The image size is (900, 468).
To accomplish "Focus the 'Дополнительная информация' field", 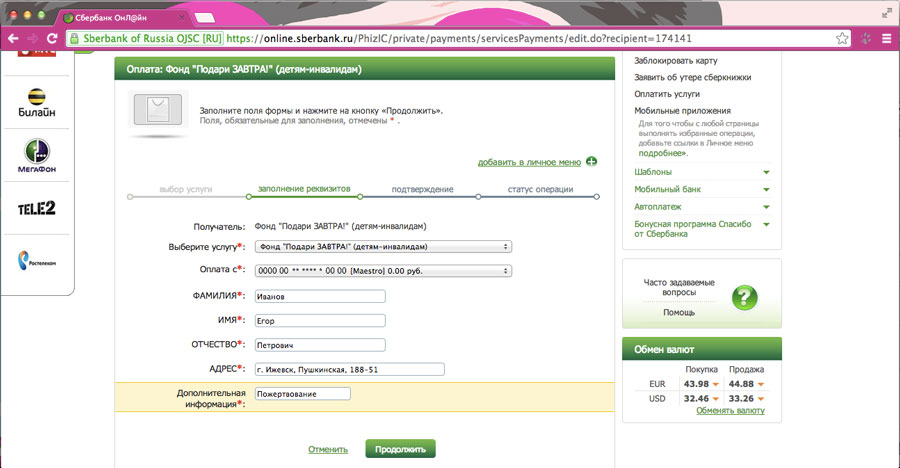I will click(302, 394).
